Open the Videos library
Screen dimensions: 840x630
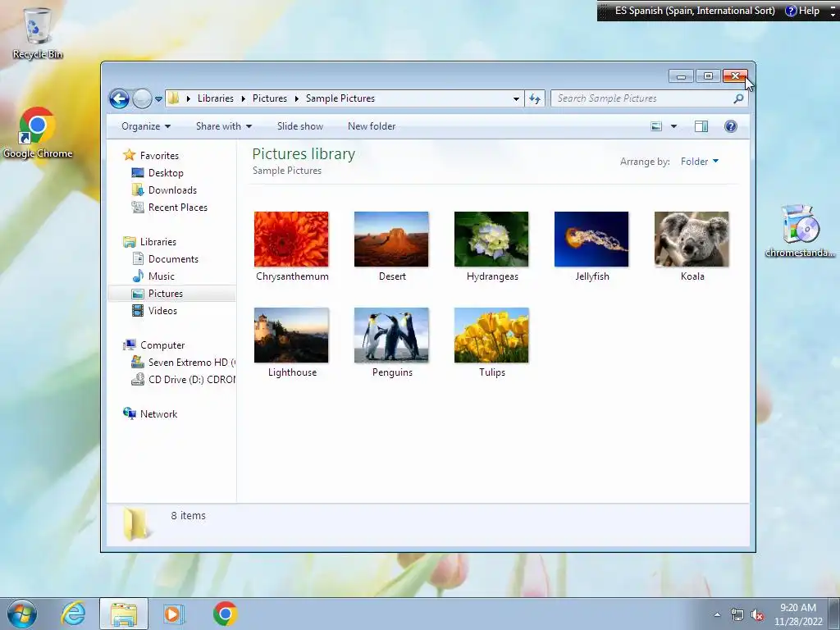pyautogui.click(x=162, y=311)
